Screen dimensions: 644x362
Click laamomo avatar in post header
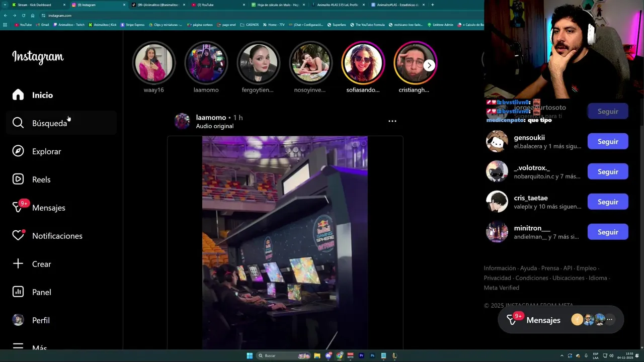(182, 121)
